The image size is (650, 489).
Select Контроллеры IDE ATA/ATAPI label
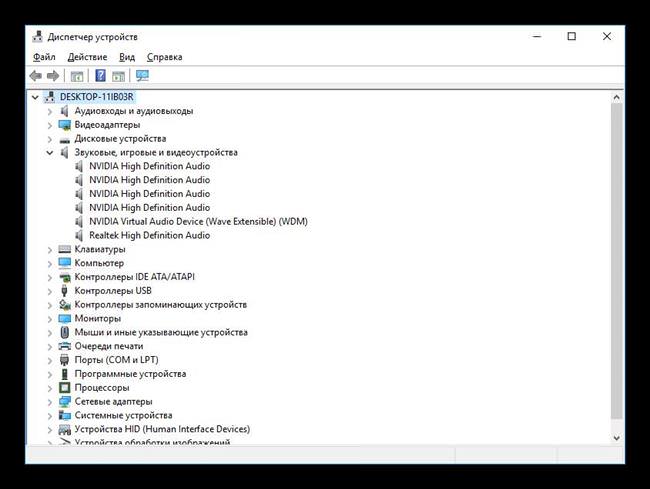[135, 277]
